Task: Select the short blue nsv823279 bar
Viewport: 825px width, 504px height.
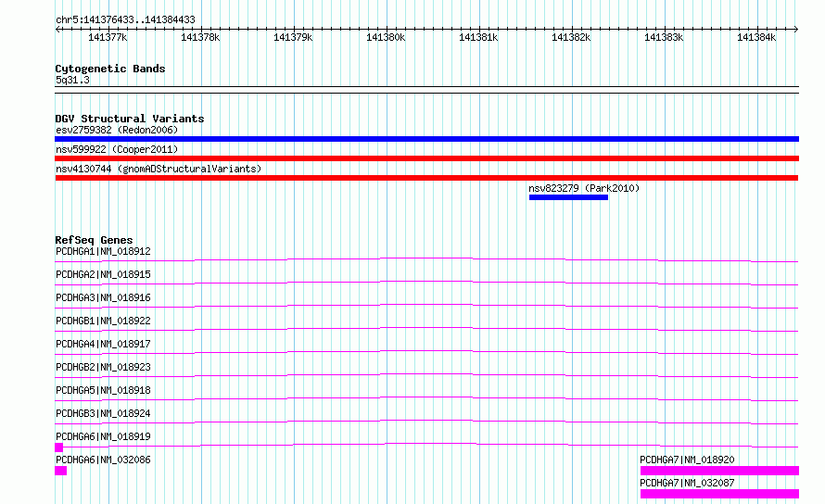Action: [568, 197]
